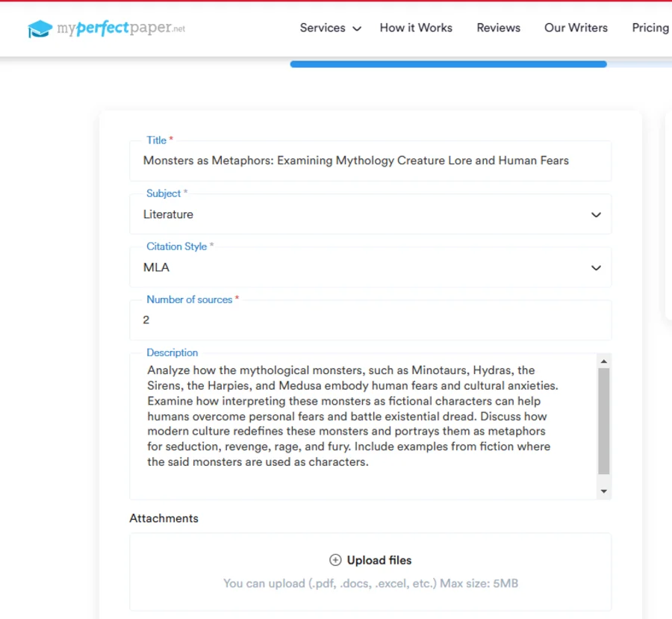Open the Pricing page

point(650,28)
